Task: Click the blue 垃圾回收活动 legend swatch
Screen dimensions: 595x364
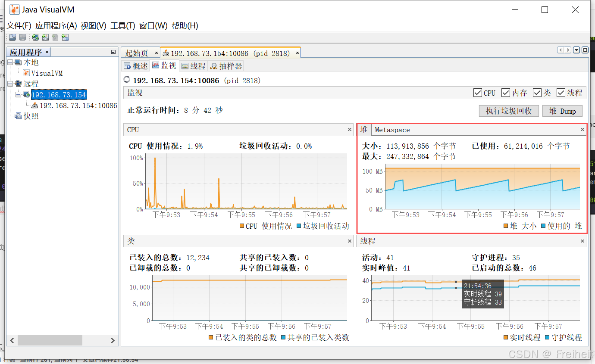Action: point(299,226)
